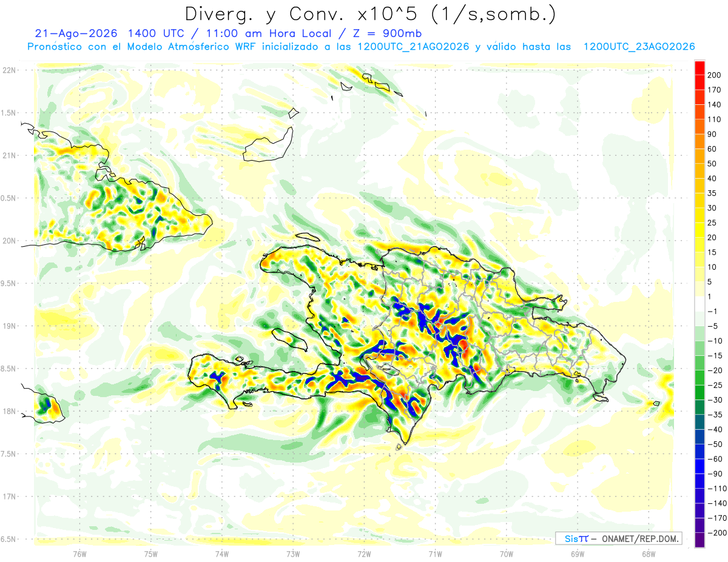Click the '-1' color scale value
The height and width of the screenshot is (562, 728).
(712, 311)
